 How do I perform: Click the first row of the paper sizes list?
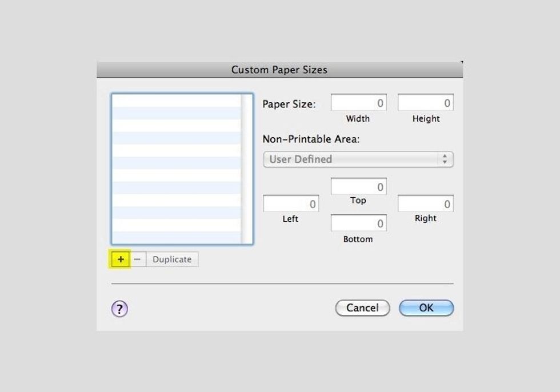[x=176, y=101]
